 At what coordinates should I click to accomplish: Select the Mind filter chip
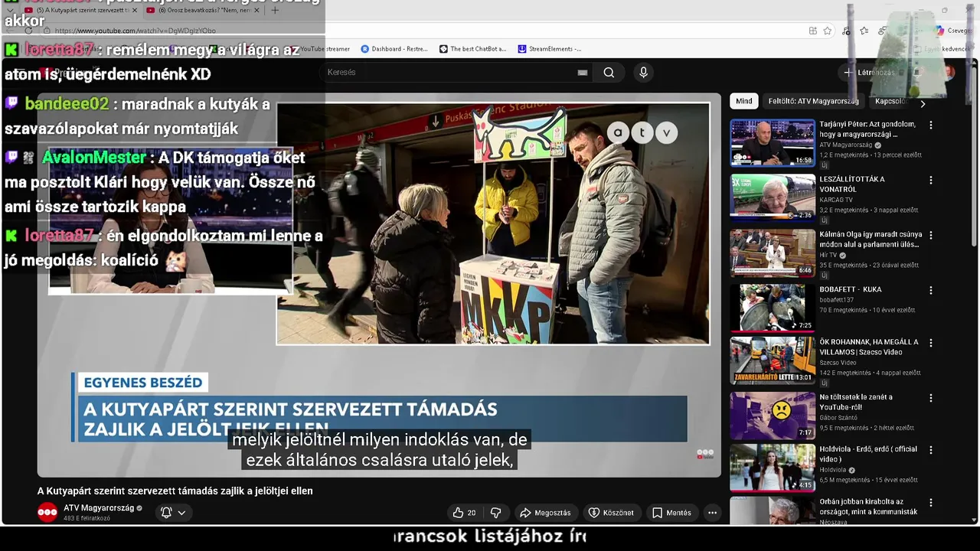pyautogui.click(x=744, y=101)
